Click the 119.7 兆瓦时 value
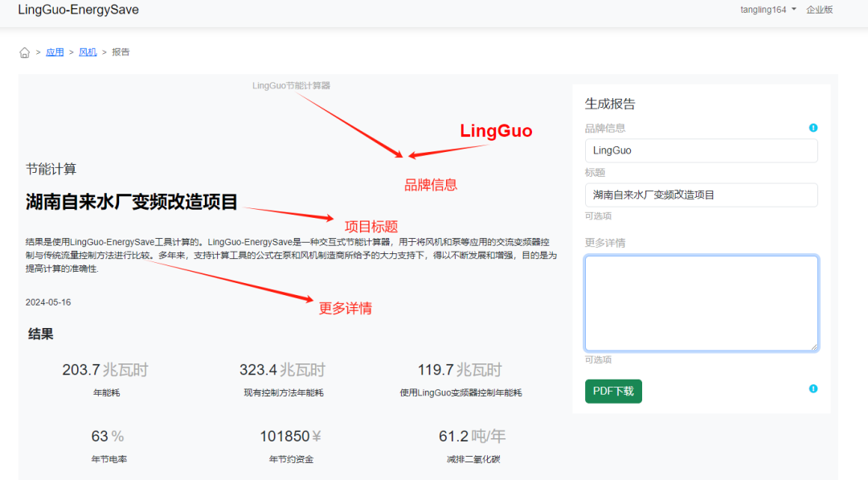 click(x=460, y=370)
